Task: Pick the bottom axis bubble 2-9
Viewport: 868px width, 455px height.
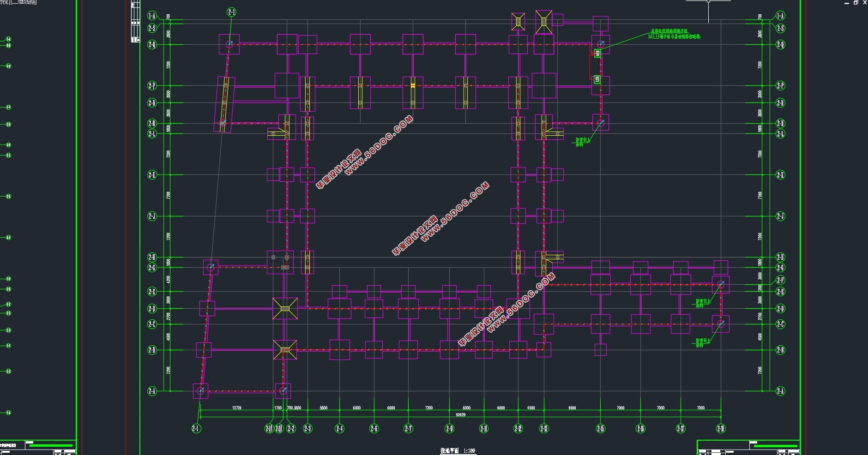Action: click(x=450, y=429)
